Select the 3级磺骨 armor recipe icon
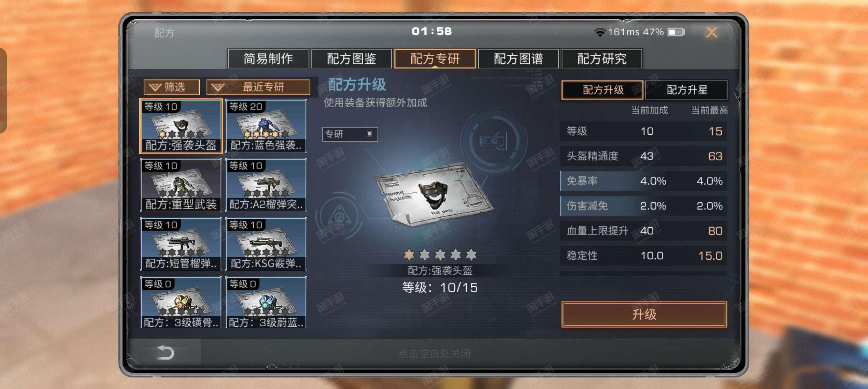The width and height of the screenshot is (868, 389). click(x=181, y=303)
